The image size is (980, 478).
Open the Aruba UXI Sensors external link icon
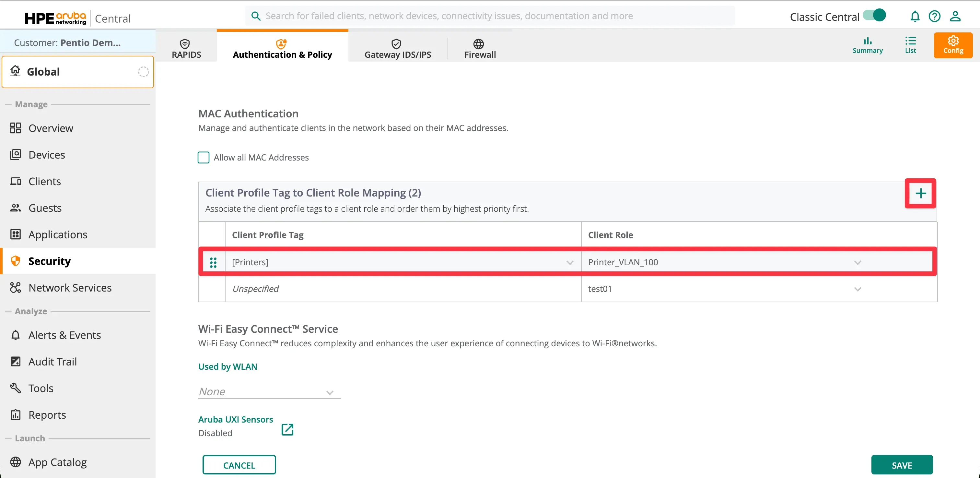(287, 429)
